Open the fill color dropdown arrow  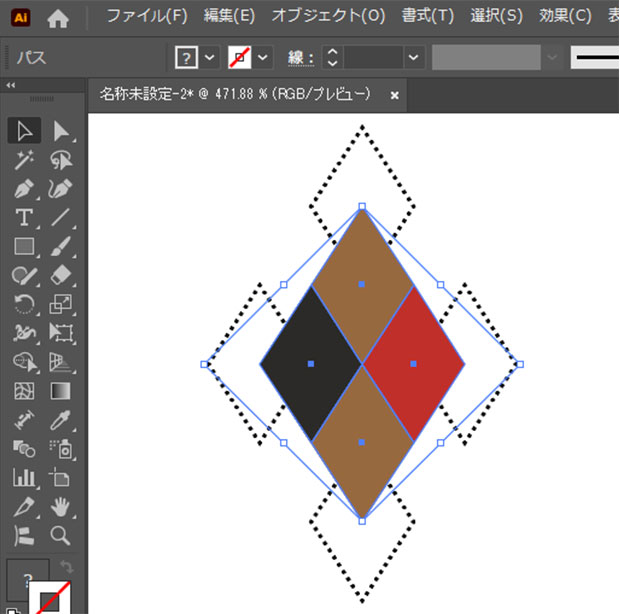coord(210,57)
